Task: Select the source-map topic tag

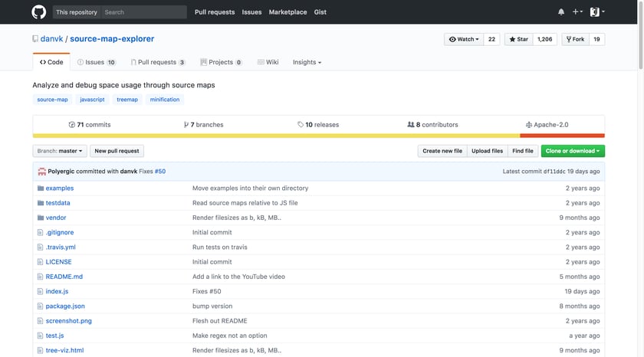Action: [53, 100]
